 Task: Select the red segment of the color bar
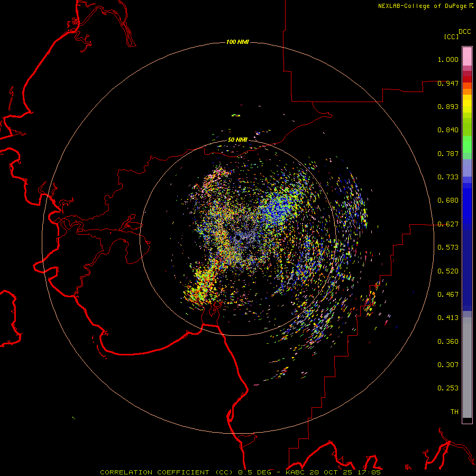467,79
